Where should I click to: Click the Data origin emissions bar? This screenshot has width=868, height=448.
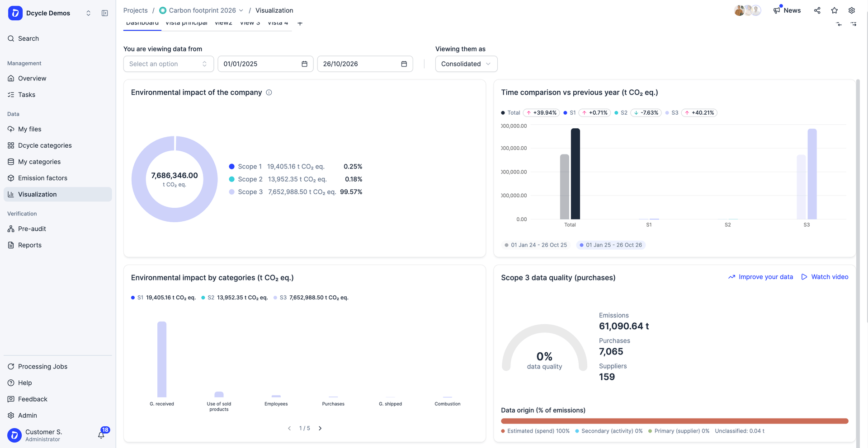pyautogui.click(x=675, y=421)
